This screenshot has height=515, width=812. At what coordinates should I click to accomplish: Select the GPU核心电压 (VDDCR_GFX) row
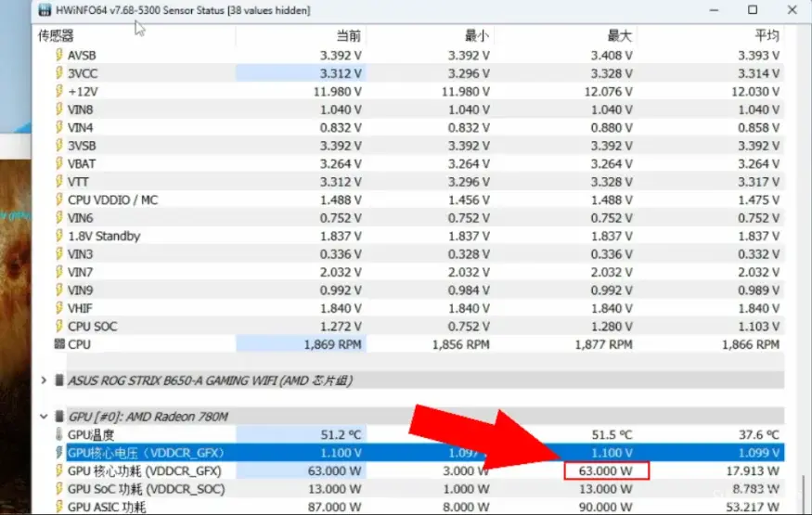146,453
